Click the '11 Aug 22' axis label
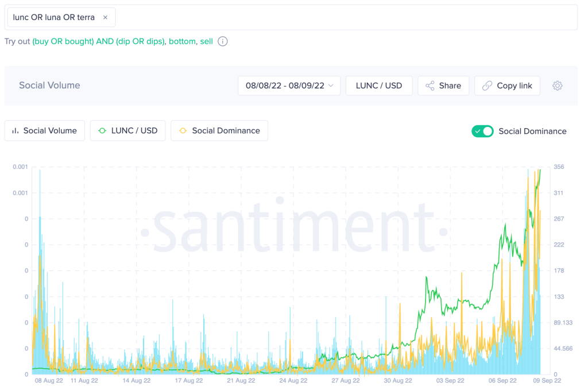This screenshot has height=390, width=588. 84,381
